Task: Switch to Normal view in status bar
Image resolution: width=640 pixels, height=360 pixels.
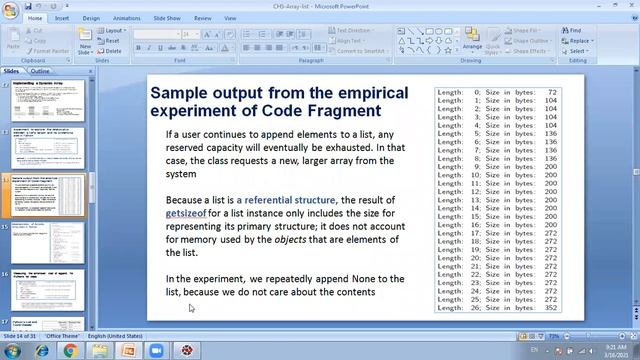Action: pos(523,336)
